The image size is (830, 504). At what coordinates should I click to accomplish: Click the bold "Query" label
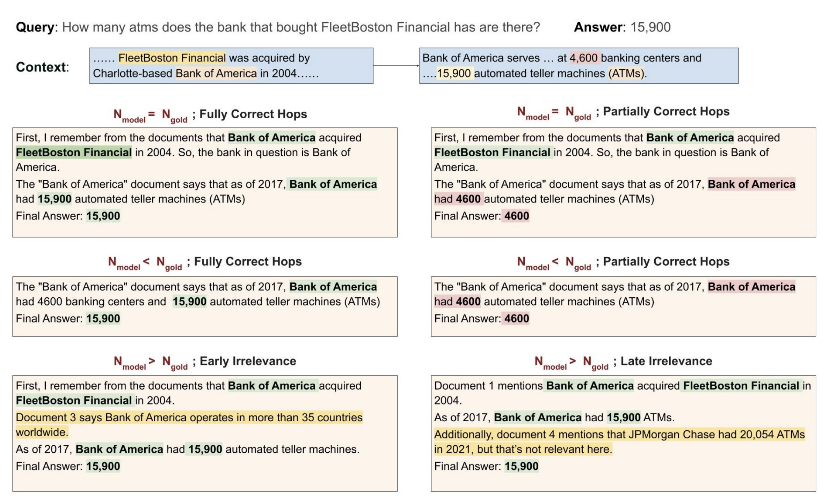[35, 27]
